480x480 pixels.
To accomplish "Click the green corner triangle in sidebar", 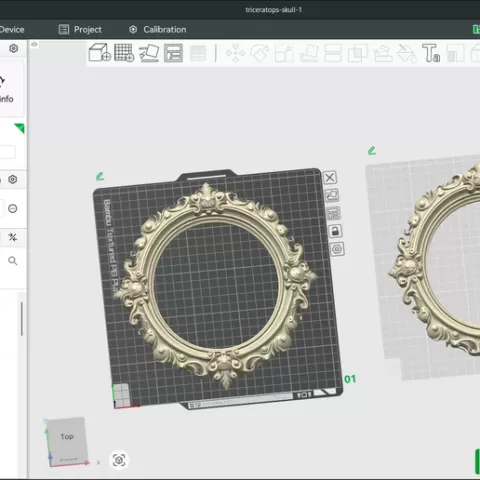I will (x=20, y=128).
